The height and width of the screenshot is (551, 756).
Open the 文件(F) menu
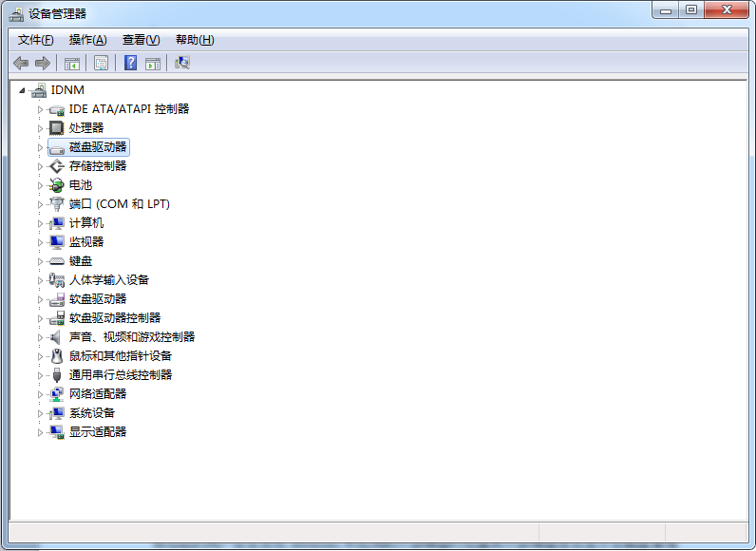36,40
